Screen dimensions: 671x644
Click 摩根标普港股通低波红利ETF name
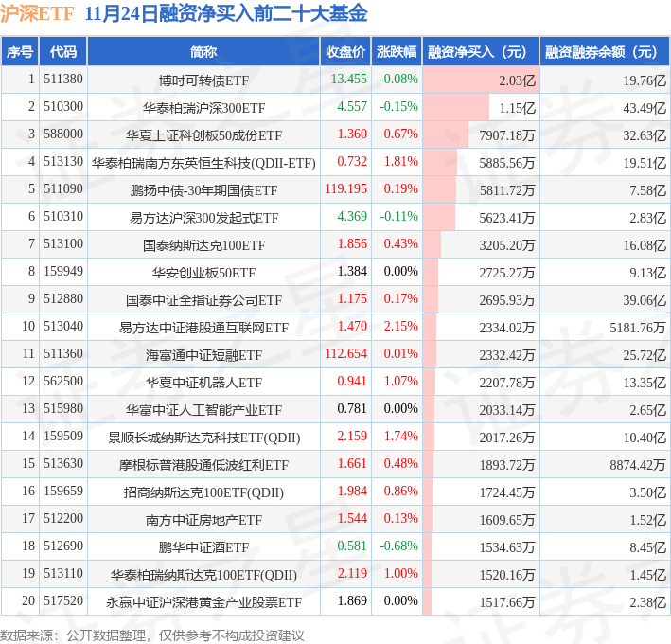pos(203,464)
